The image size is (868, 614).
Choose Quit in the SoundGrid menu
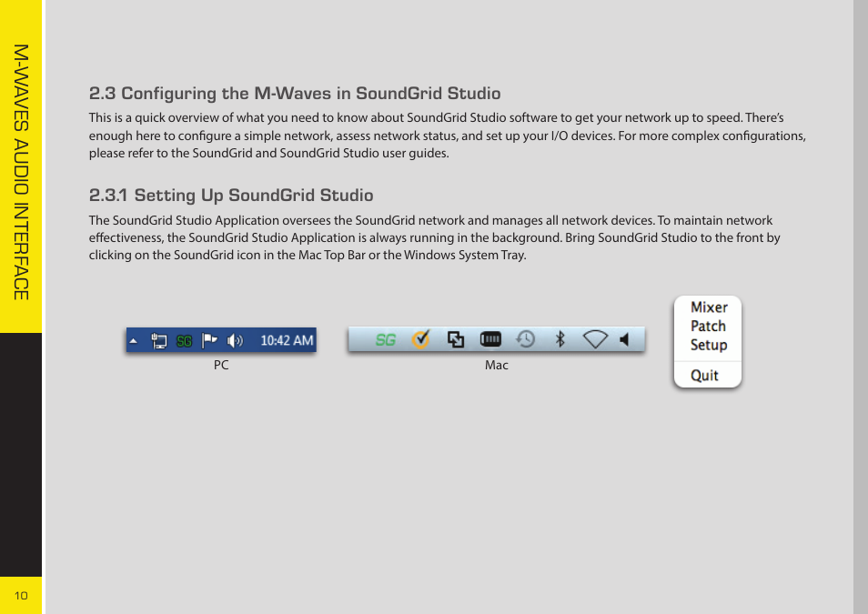tap(704, 376)
